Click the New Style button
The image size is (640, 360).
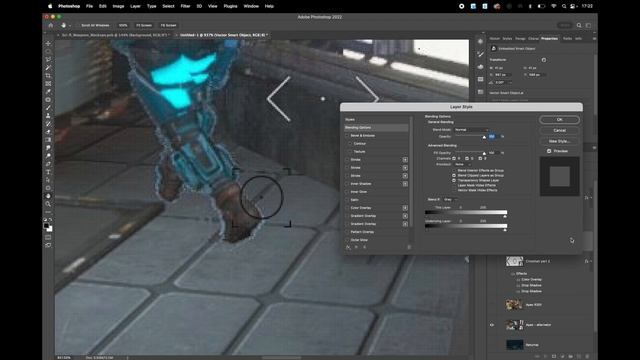click(x=559, y=141)
